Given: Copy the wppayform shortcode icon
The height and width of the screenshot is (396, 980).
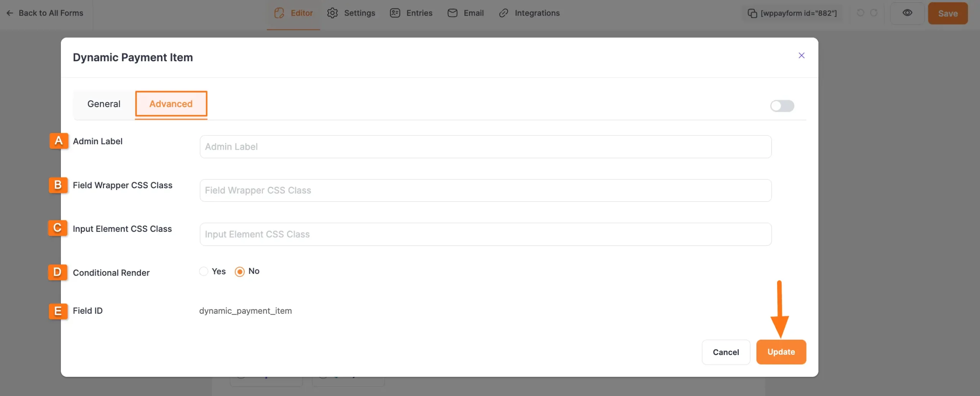Looking at the screenshot, I should 752,13.
